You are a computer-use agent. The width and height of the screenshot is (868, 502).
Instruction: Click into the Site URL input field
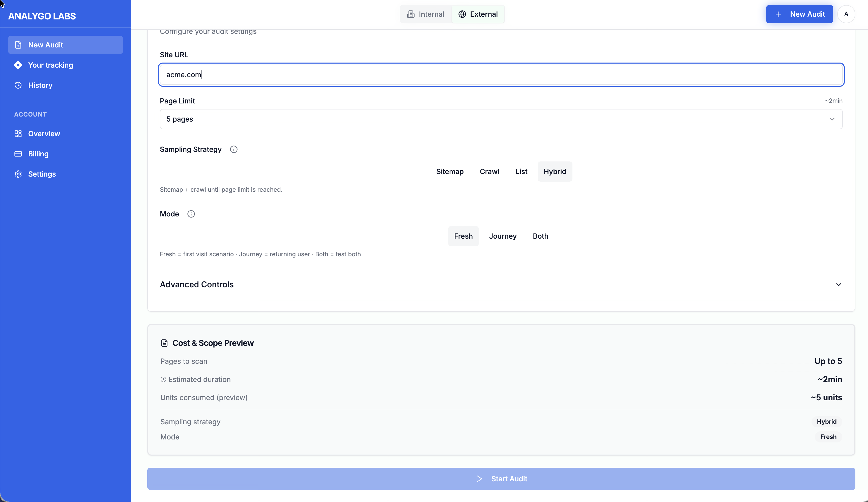click(501, 75)
